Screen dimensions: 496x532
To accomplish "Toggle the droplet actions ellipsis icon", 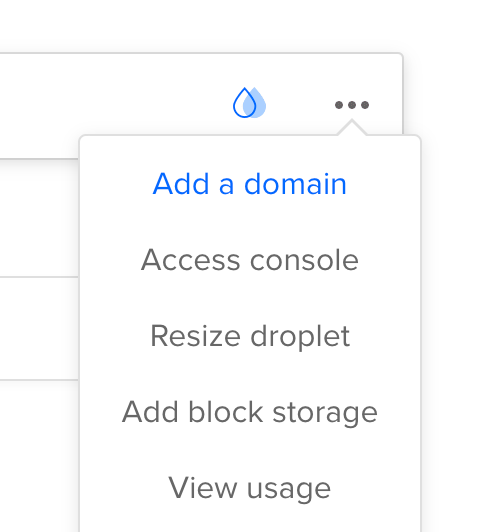I will pos(352,105).
